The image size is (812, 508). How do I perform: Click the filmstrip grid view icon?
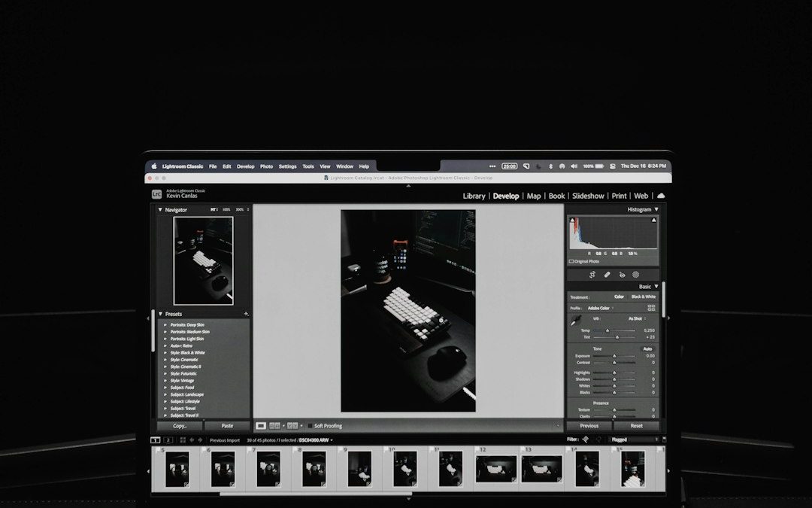click(183, 440)
